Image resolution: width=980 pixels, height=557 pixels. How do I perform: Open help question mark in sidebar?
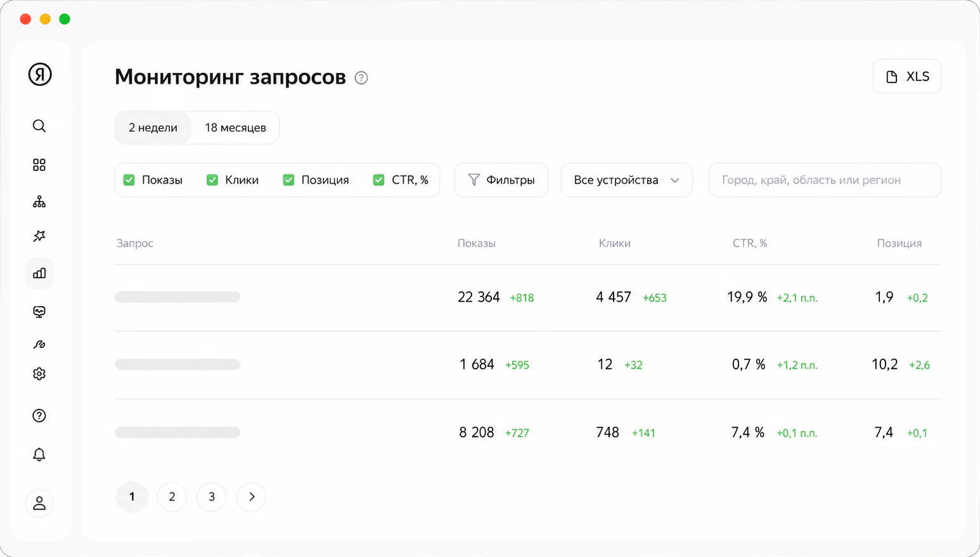39,416
